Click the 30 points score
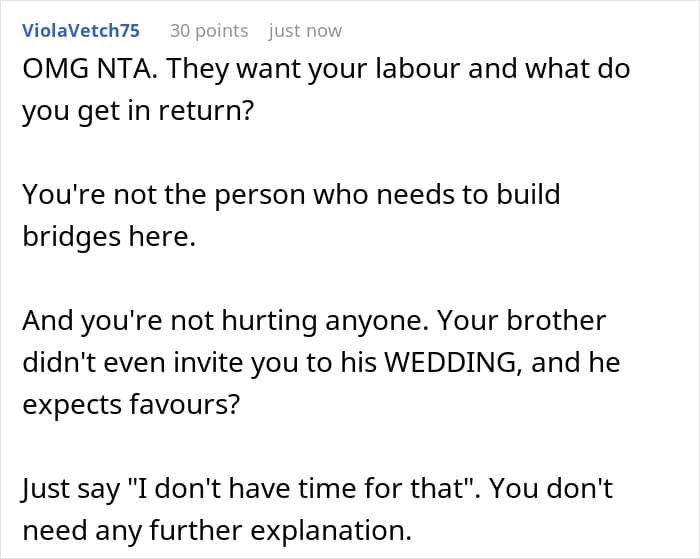The height and width of the screenshot is (559, 700). (x=208, y=31)
